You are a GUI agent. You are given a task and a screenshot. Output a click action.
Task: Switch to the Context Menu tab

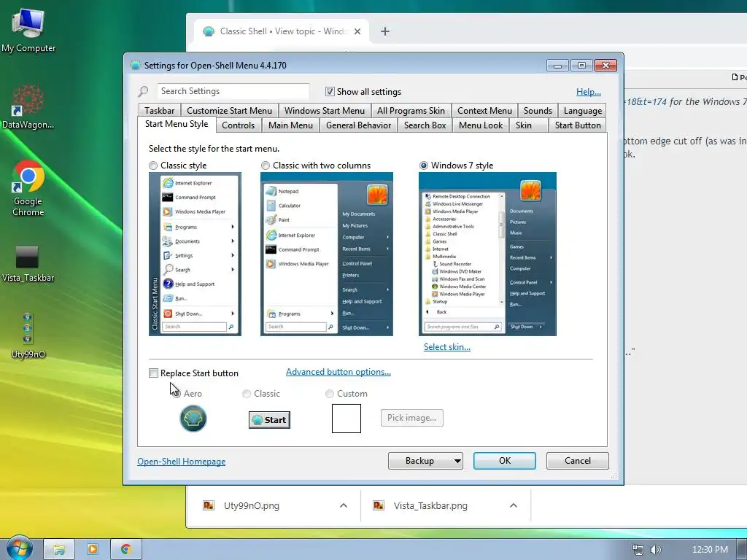click(484, 111)
